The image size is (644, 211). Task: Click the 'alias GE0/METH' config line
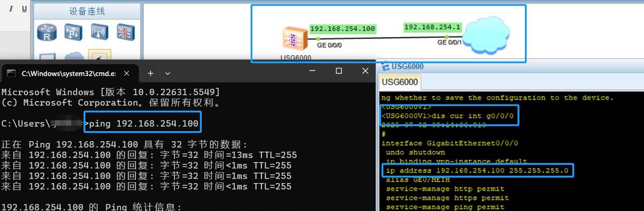pyautogui.click(x=418, y=179)
